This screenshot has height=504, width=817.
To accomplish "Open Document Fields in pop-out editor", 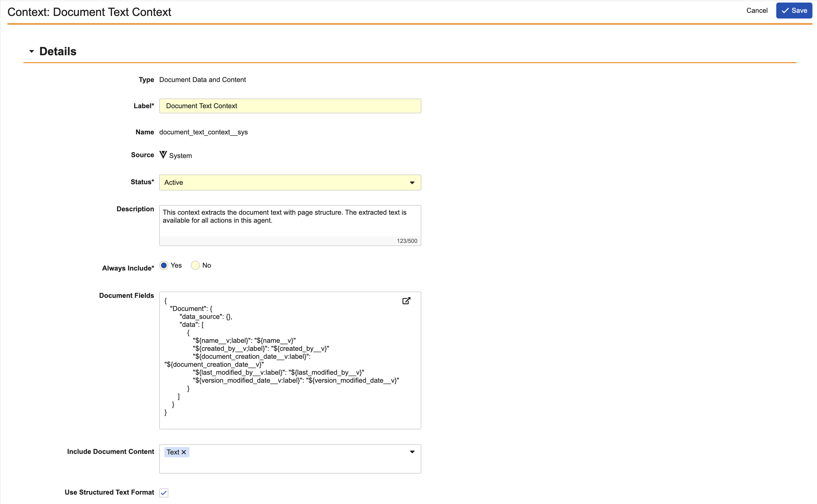I will click(406, 301).
